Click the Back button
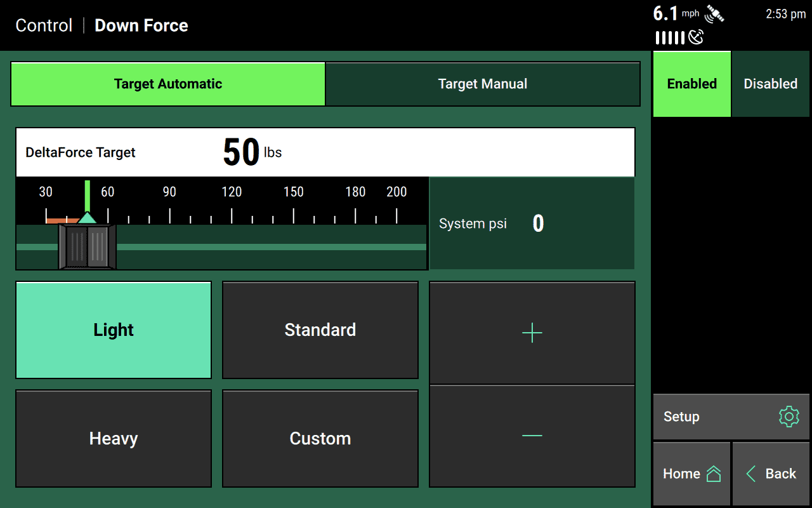 tap(770, 474)
